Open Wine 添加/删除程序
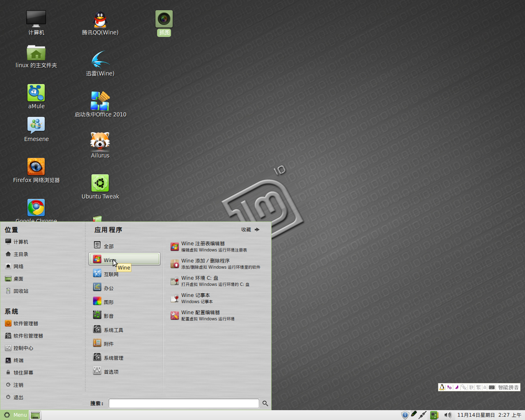This screenshot has width=525, height=420. (x=215, y=264)
